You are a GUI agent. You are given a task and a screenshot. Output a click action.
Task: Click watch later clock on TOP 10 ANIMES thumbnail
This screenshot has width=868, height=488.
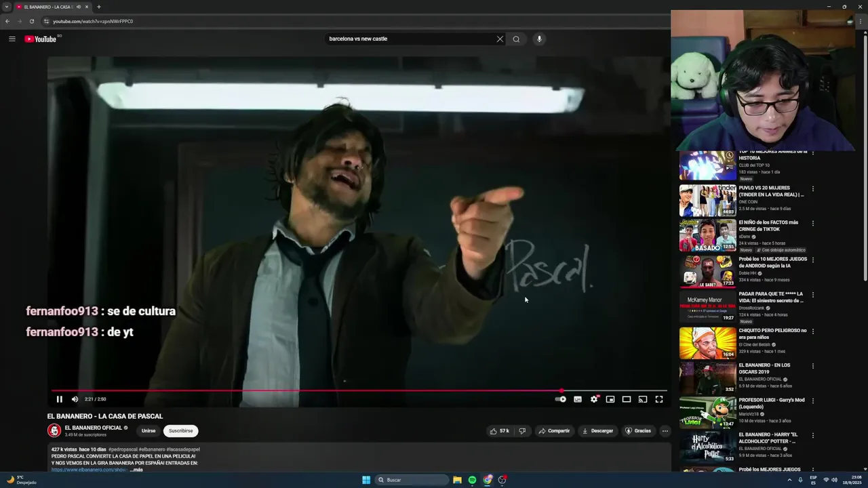[729, 155]
